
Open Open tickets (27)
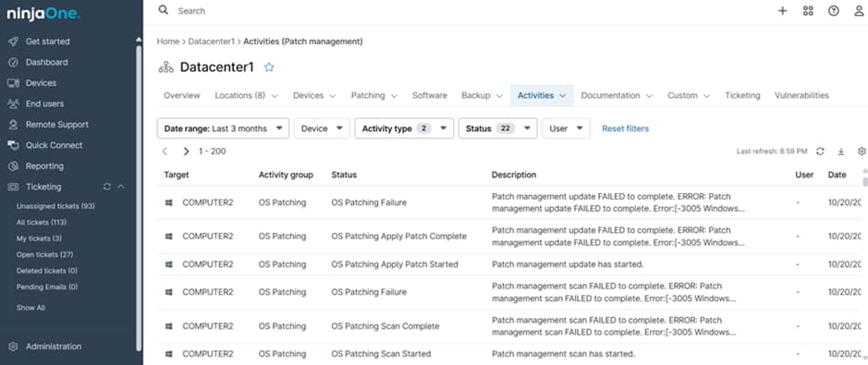(45, 254)
